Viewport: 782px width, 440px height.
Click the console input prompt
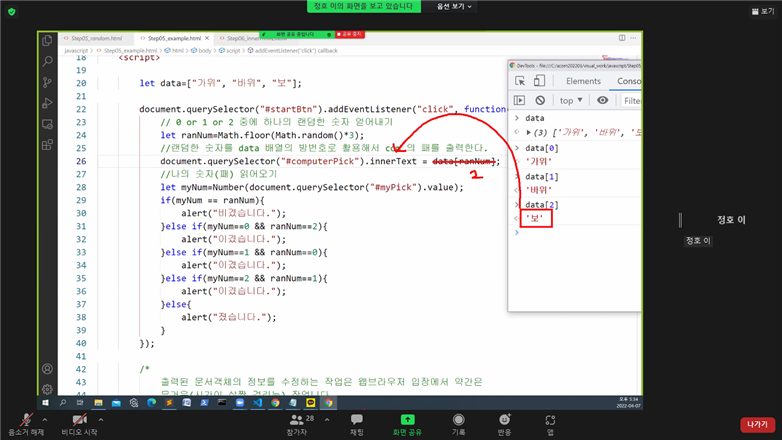pyautogui.click(x=579, y=232)
